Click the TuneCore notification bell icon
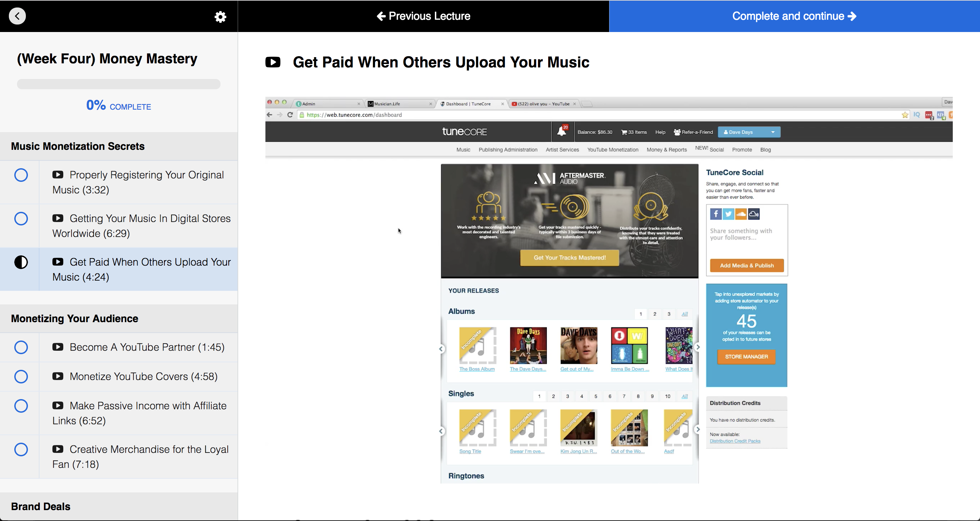The width and height of the screenshot is (980, 521). (x=561, y=132)
